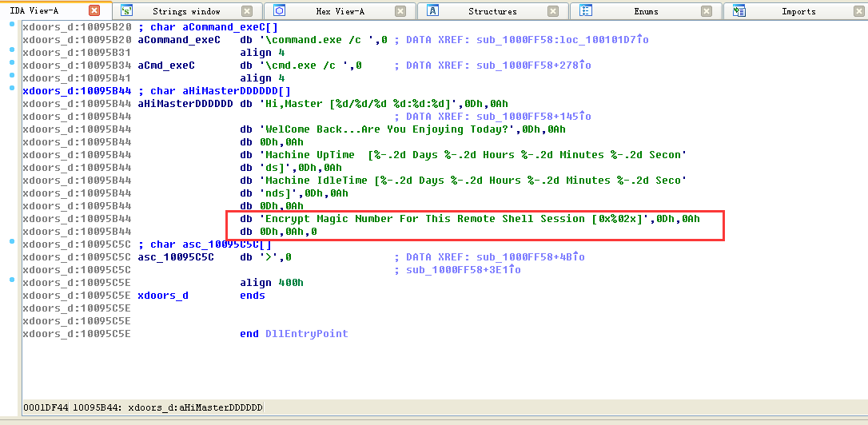The width and height of the screenshot is (868, 425).
Task: Click the Structures tab icon
Action: [x=433, y=10]
